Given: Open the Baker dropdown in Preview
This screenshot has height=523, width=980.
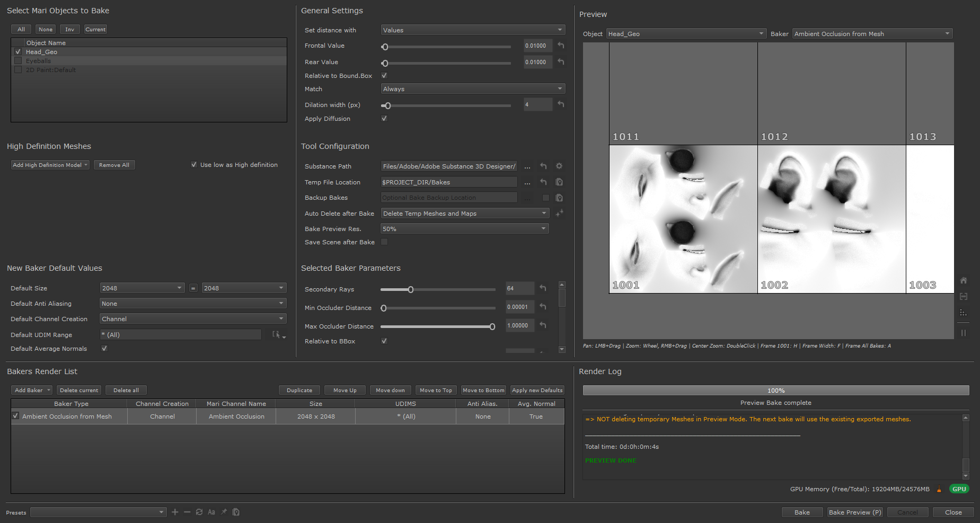Looking at the screenshot, I should pos(872,34).
